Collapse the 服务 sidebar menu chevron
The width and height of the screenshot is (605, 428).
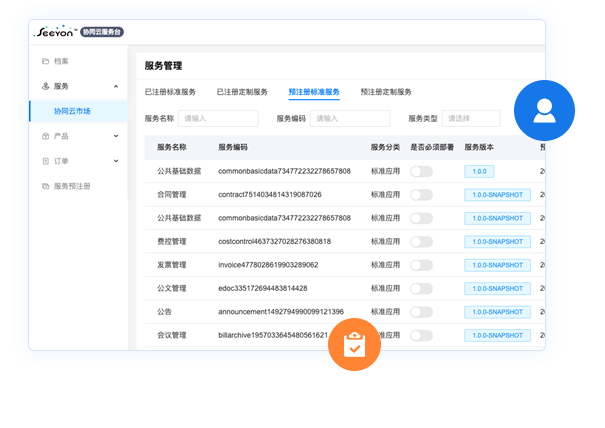click(116, 86)
